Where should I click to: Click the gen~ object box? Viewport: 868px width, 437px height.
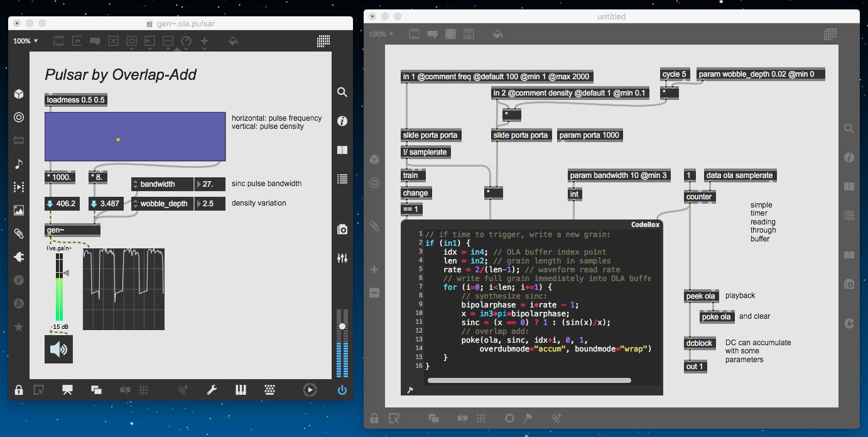click(x=72, y=230)
